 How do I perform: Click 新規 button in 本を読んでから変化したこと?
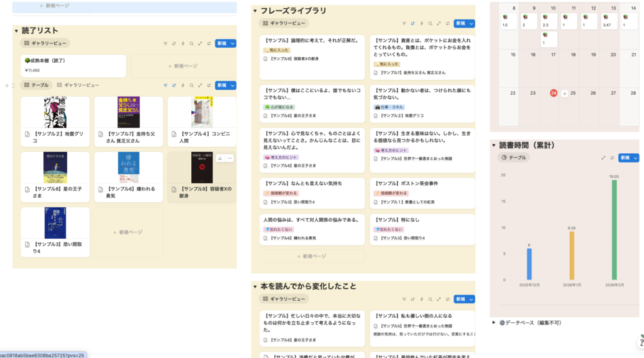tap(460, 299)
